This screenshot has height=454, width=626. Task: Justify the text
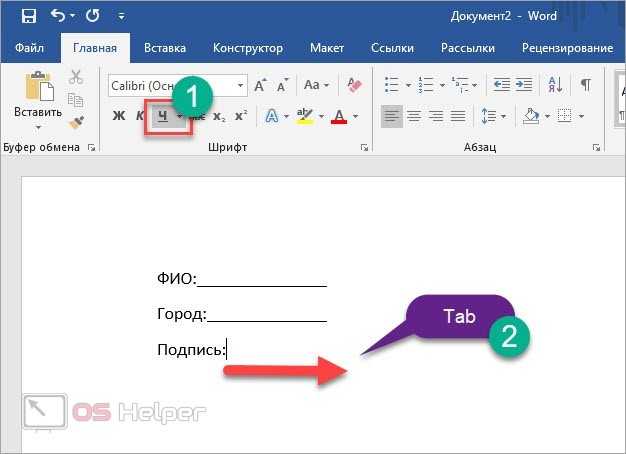tap(458, 116)
